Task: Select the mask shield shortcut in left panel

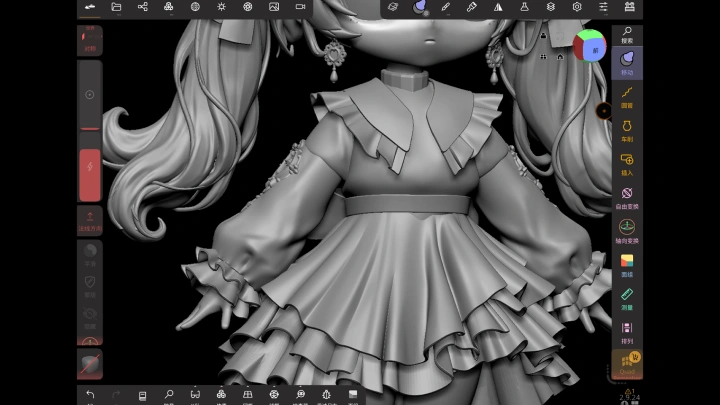Action: pyautogui.click(x=90, y=286)
